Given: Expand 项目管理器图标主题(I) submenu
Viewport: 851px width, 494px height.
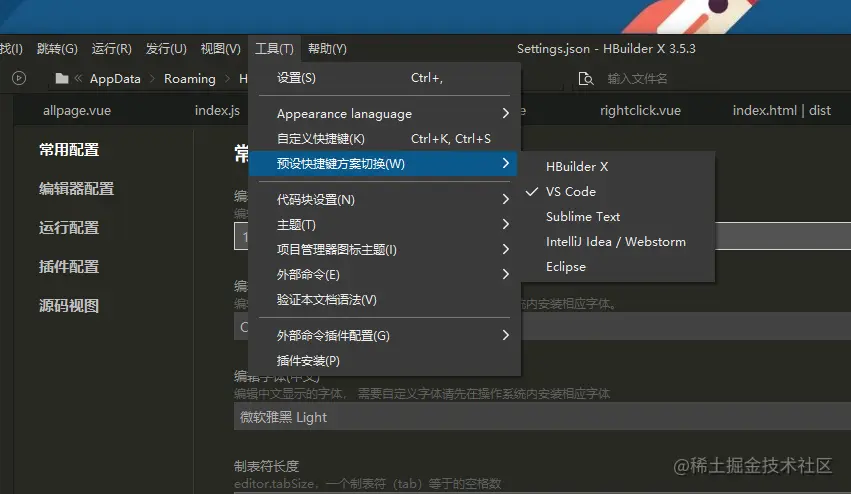Looking at the screenshot, I should (x=384, y=250).
